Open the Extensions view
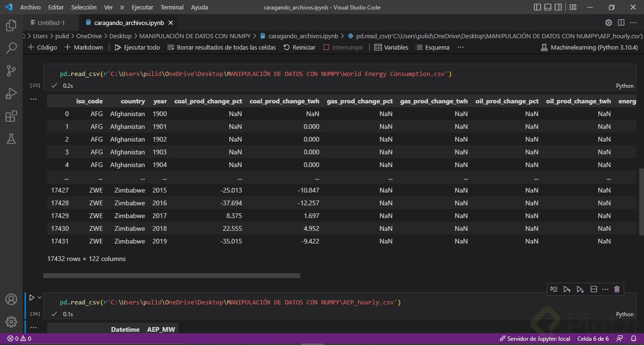The height and width of the screenshot is (345, 644). click(x=11, y=116)
